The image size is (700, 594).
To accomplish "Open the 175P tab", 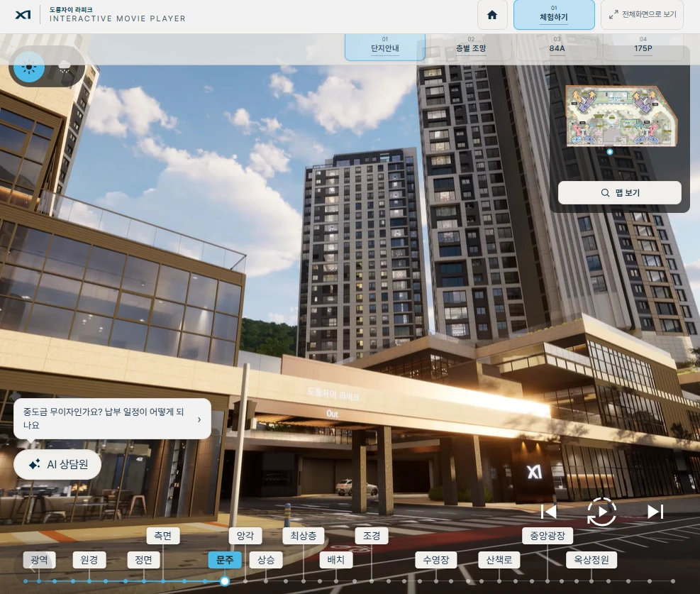I will 643,48.
